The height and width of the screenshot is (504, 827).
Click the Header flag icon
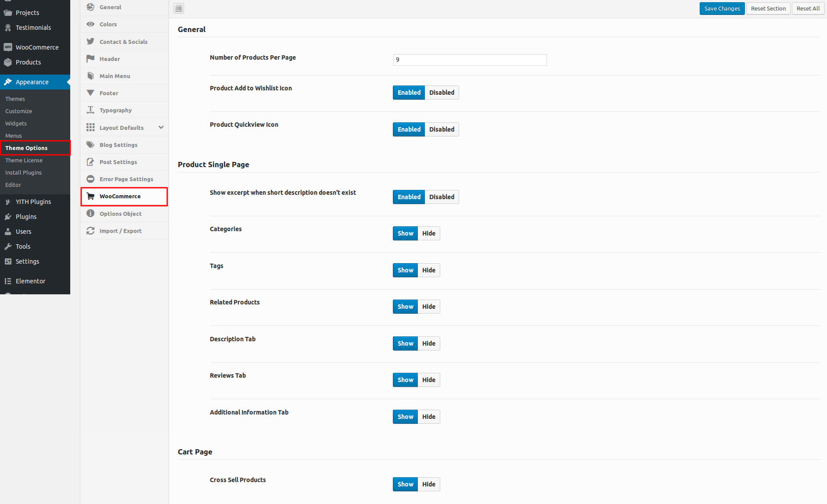(90, 58)
